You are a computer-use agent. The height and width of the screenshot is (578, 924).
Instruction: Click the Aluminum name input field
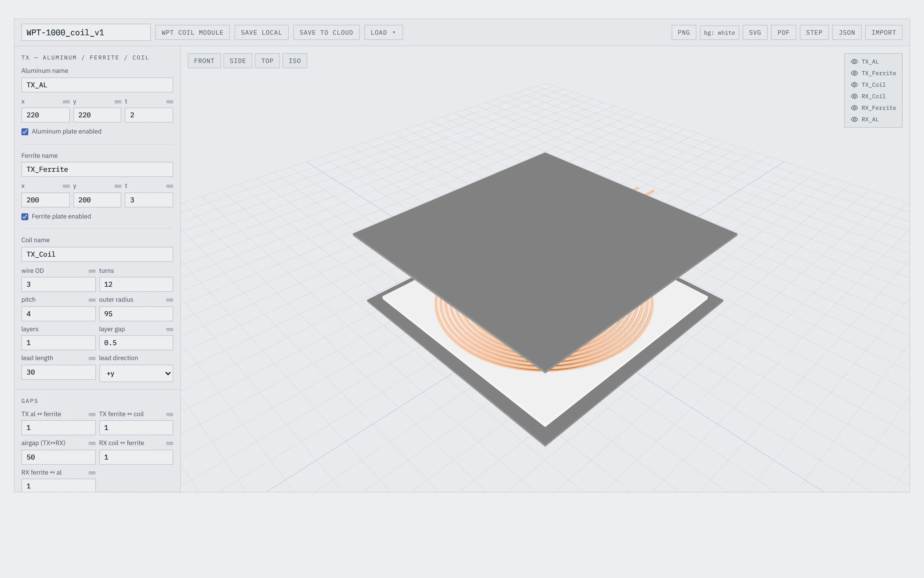[x=97, y=85]
